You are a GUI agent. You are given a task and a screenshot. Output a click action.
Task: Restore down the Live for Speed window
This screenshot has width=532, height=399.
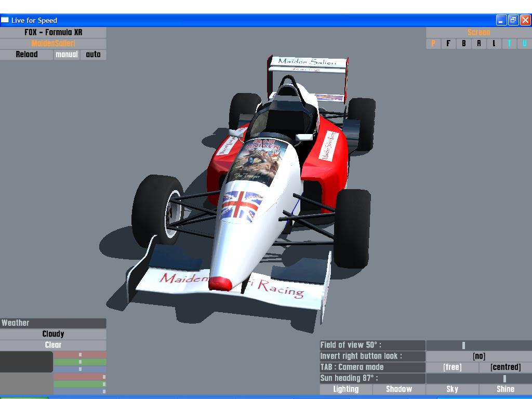[513, 20]
